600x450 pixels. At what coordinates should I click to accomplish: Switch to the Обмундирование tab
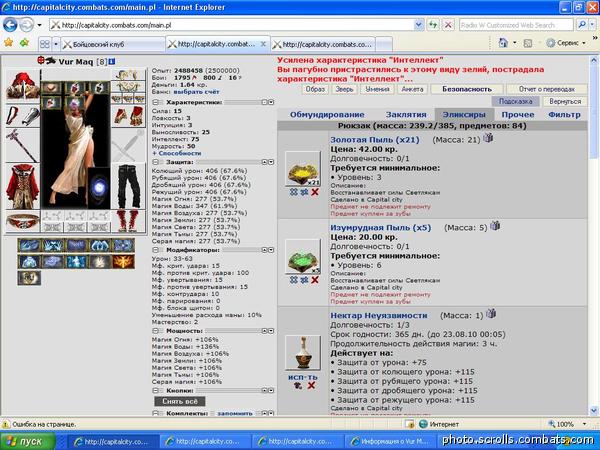pyautogui.click(x=327, y=114)
